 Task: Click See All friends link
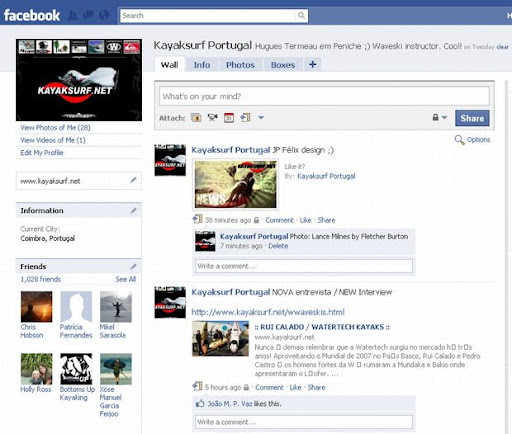pyautogui.click(x=126, y=279)
